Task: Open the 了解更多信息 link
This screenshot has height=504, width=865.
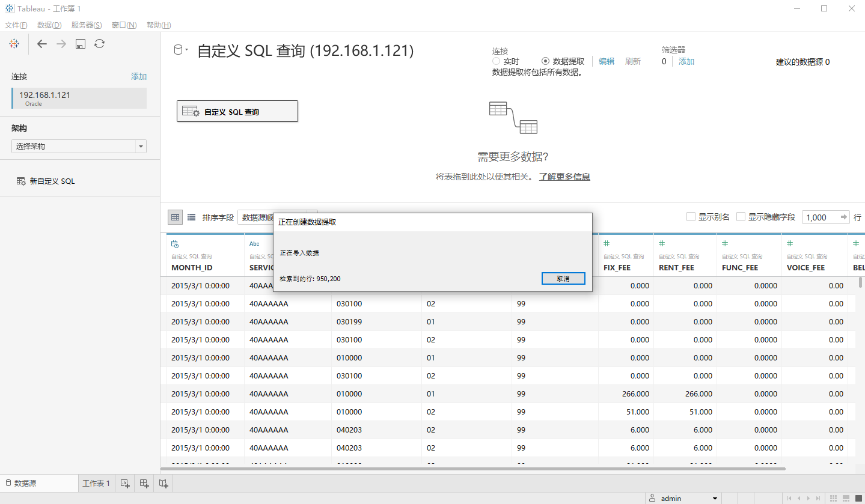Action: click(564, 177)
